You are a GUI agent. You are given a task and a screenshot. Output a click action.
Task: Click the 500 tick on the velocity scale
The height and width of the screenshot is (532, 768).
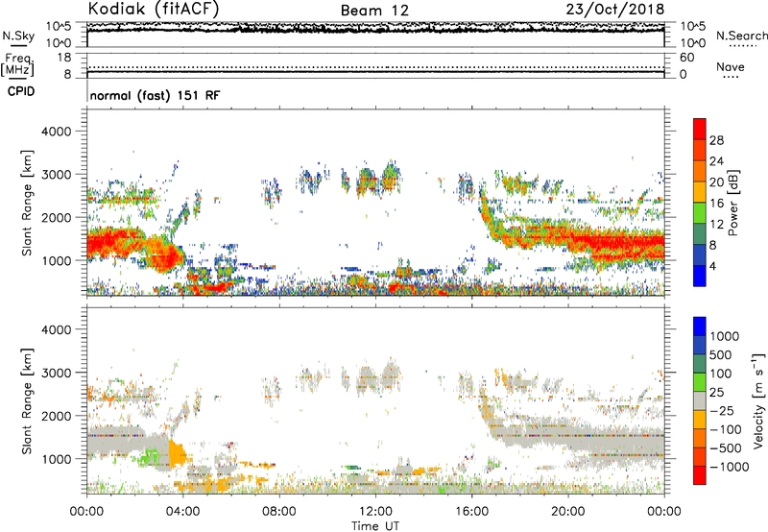[x=721, y=355]
